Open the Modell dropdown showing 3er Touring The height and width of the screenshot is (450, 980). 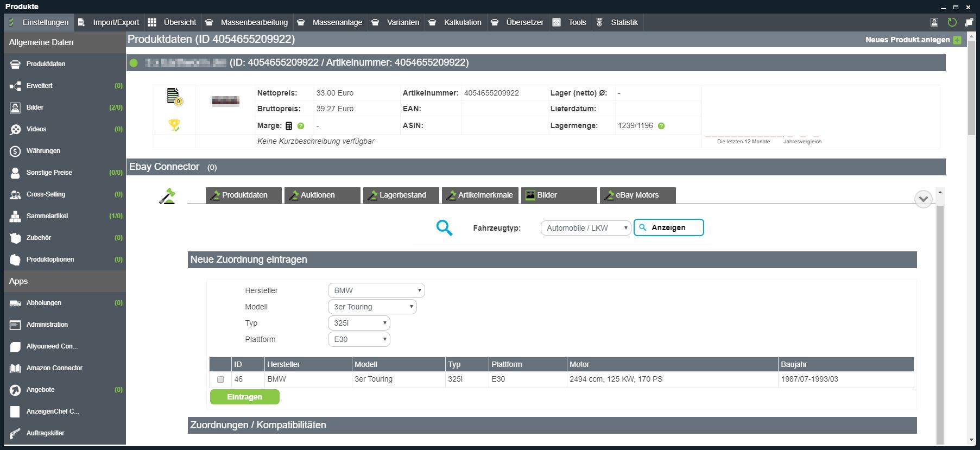(x=372, y=307)
